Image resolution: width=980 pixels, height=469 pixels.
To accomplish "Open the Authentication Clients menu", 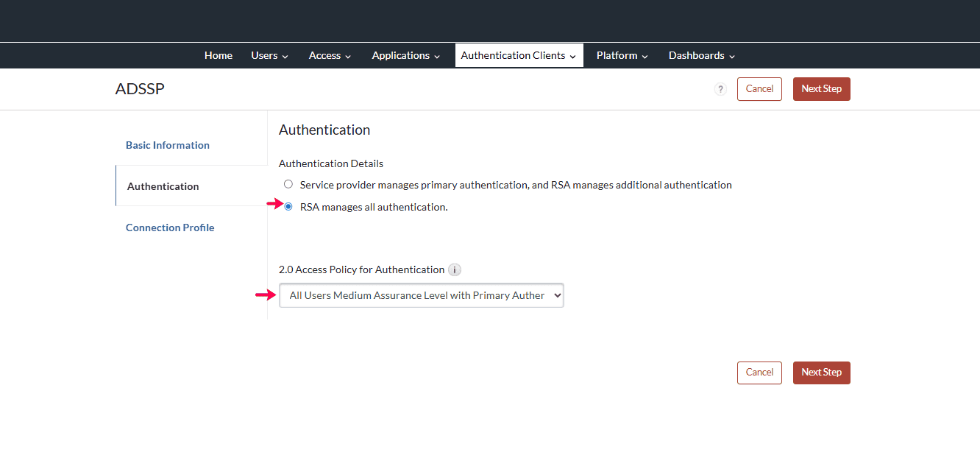I will click(x=518, y=55).
